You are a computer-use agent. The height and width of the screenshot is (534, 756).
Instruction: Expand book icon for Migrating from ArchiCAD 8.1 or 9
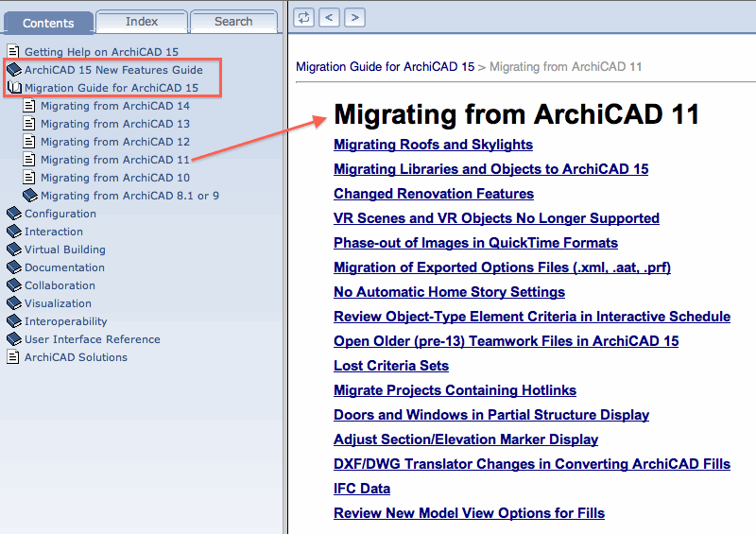[30, 196]
